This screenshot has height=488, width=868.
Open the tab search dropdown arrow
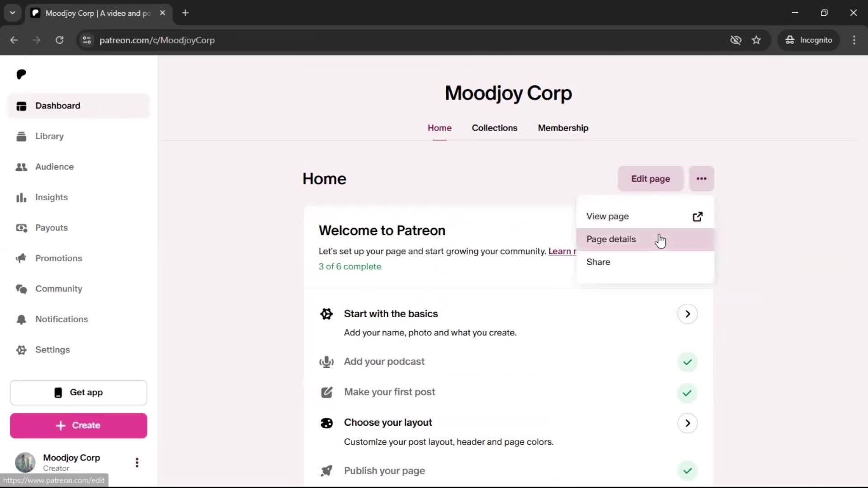[12, 13]
